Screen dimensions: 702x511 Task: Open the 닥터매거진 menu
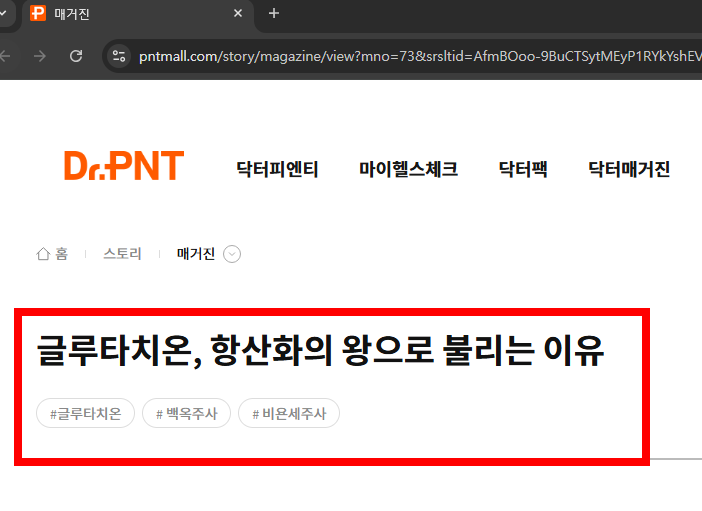point(629,169)
